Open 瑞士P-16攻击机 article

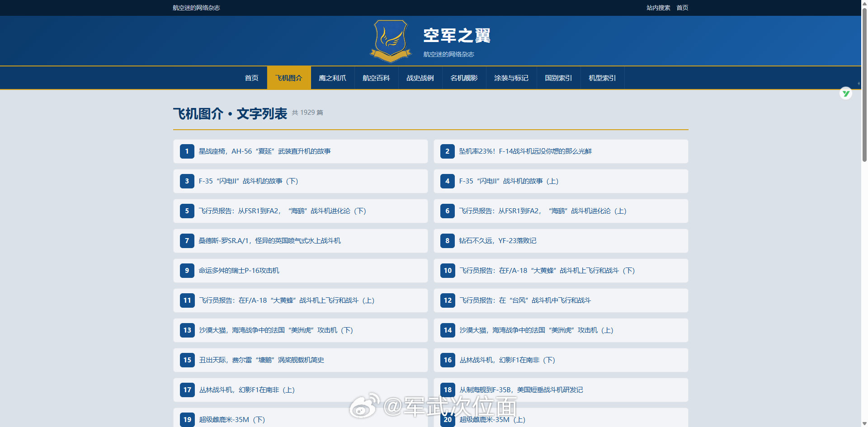[x=239, y=271]
